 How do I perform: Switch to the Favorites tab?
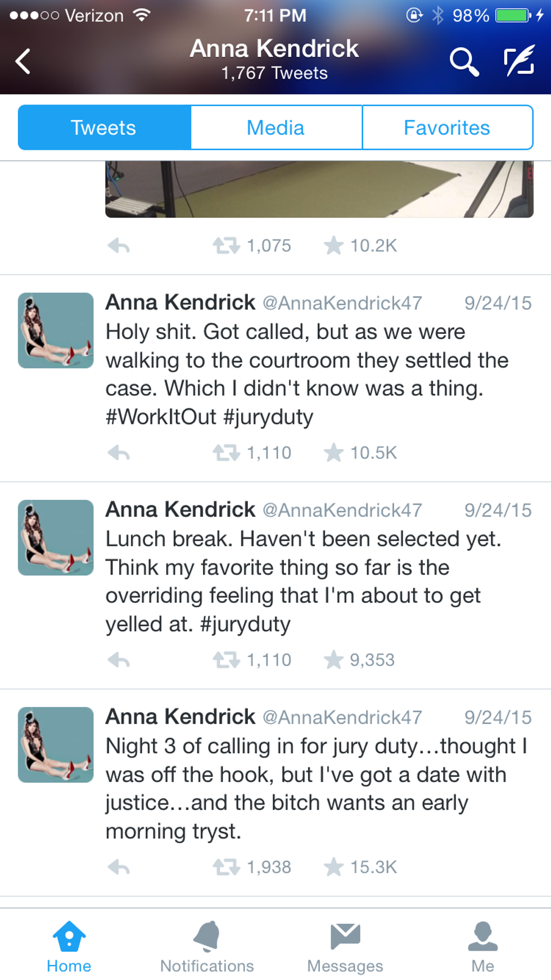pyautogui.click(x=447, y=128)
